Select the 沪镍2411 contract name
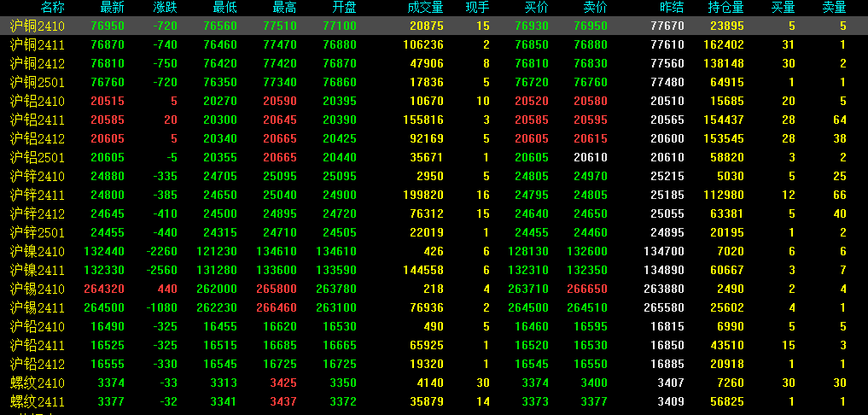 (37, 271)
